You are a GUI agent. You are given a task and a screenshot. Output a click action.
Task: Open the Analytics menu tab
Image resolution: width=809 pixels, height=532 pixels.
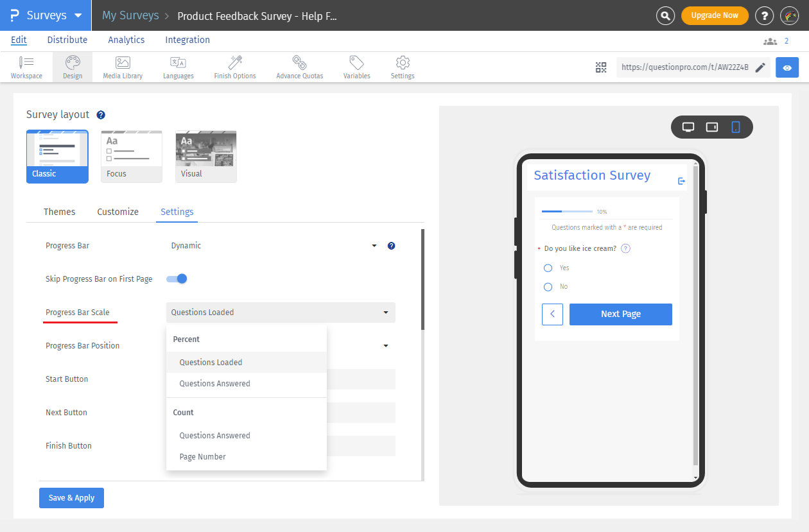pos(126,40)
